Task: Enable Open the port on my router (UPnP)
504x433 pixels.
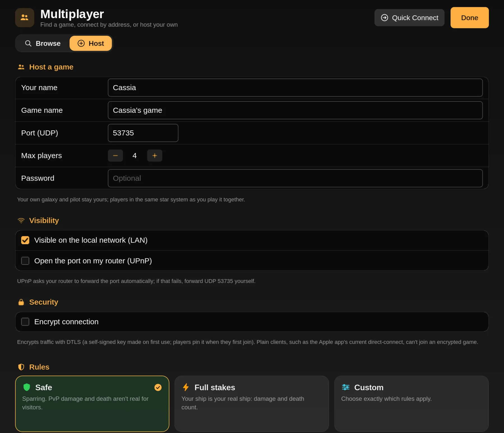Action: (25, 261)
